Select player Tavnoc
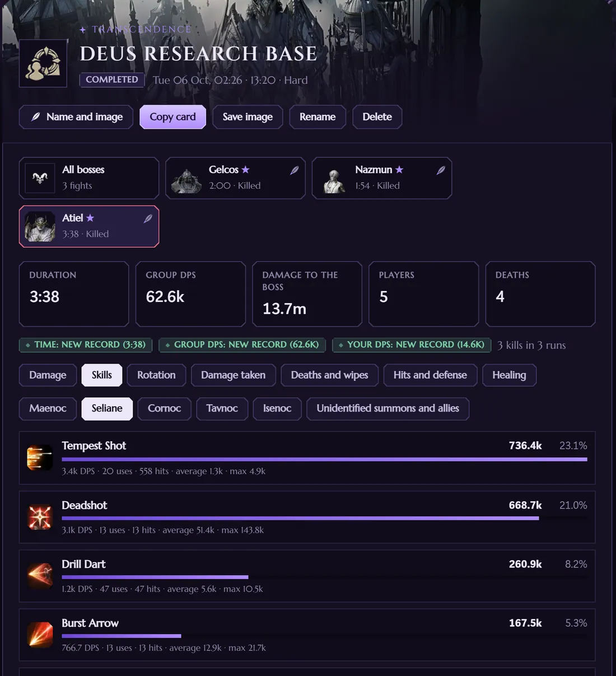The image size is (616, 676). 222,409
